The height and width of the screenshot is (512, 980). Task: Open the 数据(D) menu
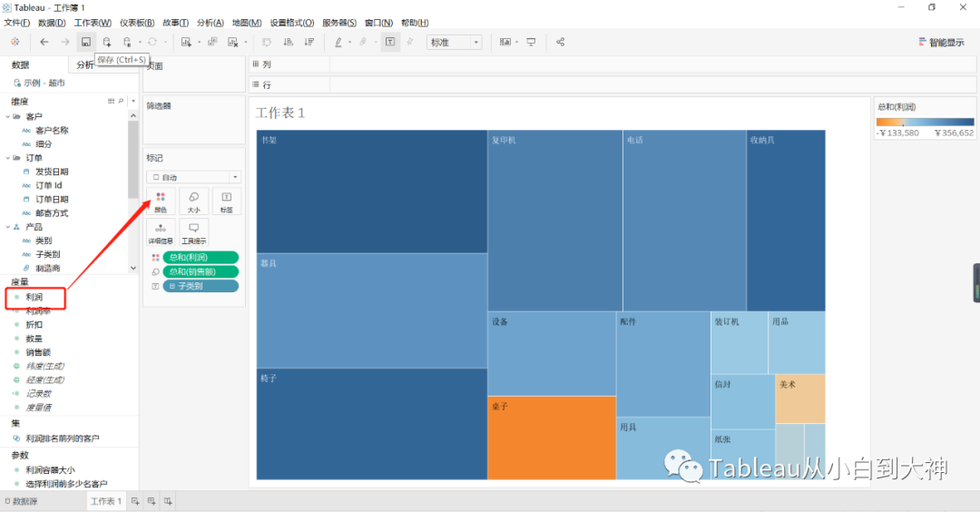[52, 23]
